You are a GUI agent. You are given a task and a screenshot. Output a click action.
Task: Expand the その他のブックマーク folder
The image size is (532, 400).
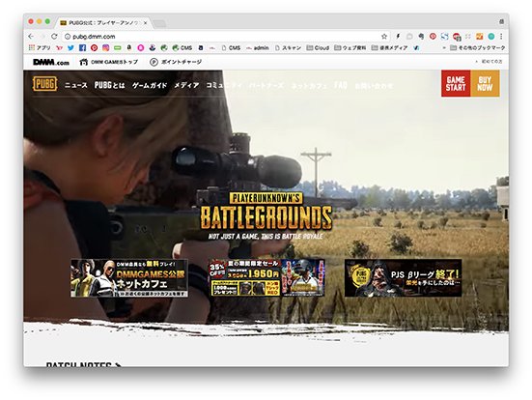[478, 48]
